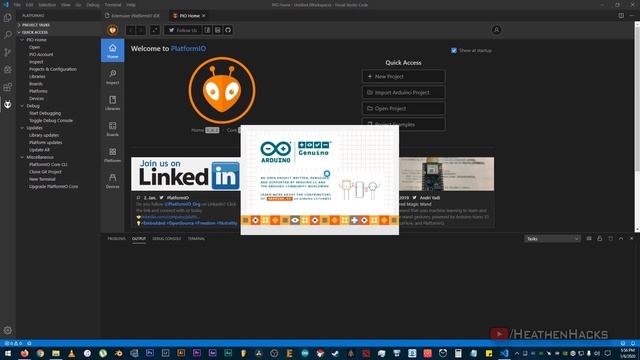Collapse the Updates tree group
Screen dimensions: 640x360
[x=22, y=128]
